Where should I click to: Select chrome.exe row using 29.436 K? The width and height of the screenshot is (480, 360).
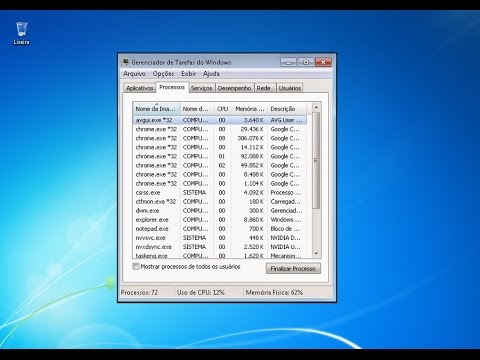click(219, 129)
